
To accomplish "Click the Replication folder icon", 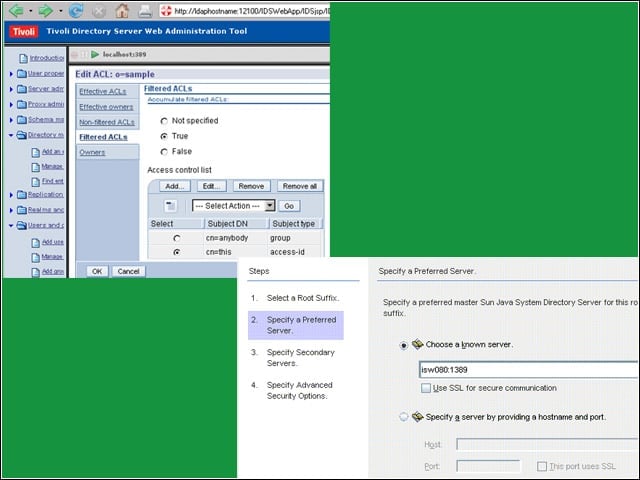I will click(22, 195).
